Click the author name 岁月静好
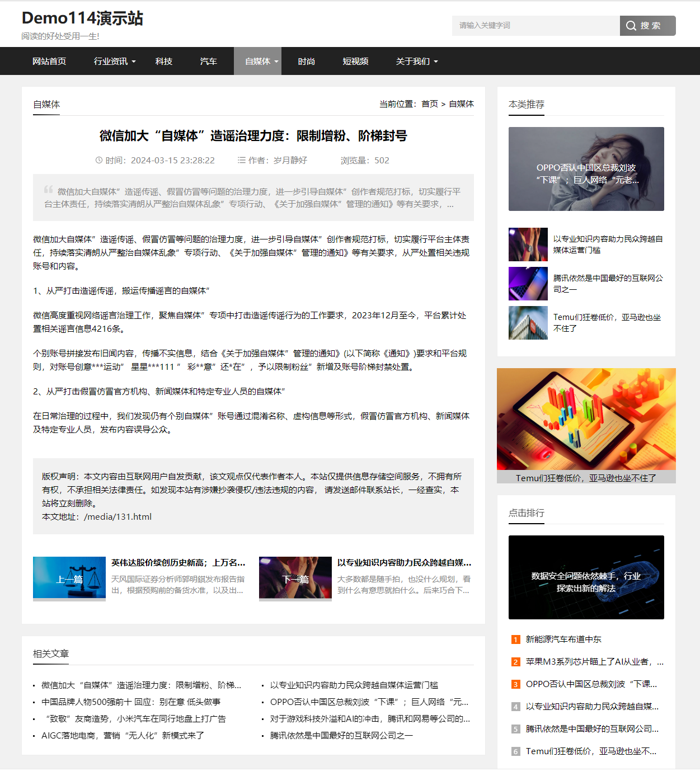The image size is (700, 776). [290, 160]
